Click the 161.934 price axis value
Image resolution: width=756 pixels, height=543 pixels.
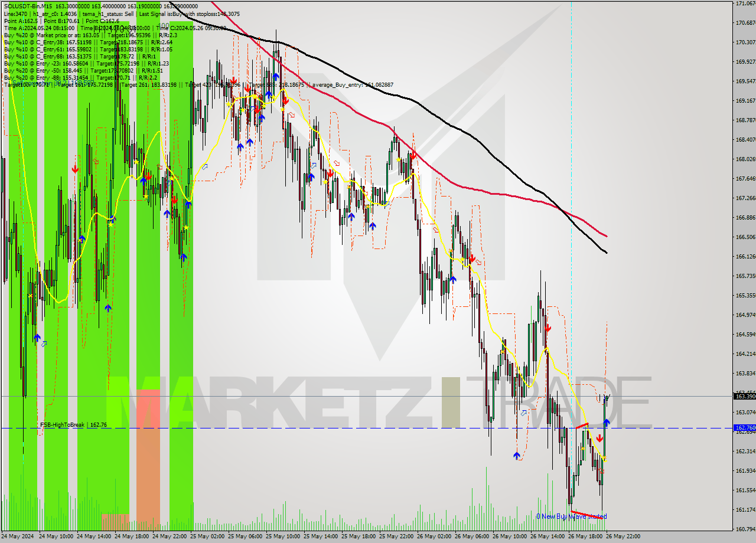tap(746, 471)
